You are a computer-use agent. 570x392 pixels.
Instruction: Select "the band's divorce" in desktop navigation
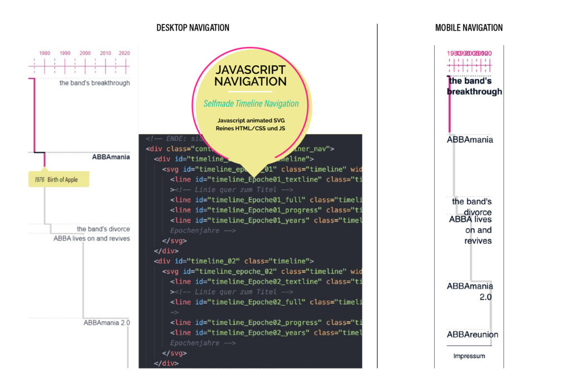point(103,229)
